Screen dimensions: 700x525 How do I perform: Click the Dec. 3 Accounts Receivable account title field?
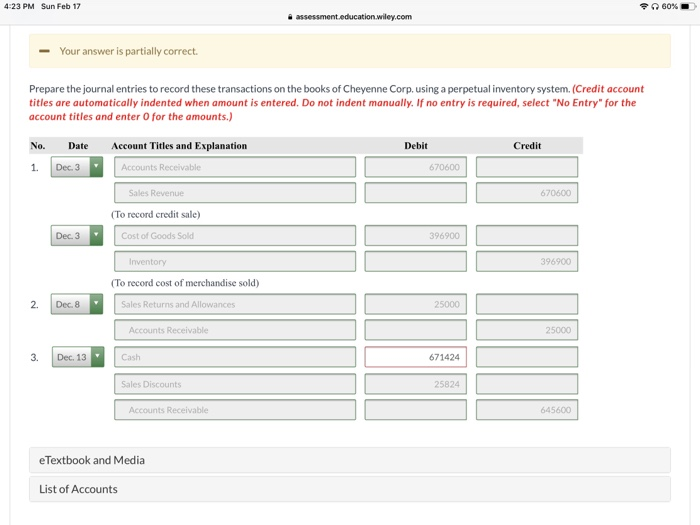point(235,167)
